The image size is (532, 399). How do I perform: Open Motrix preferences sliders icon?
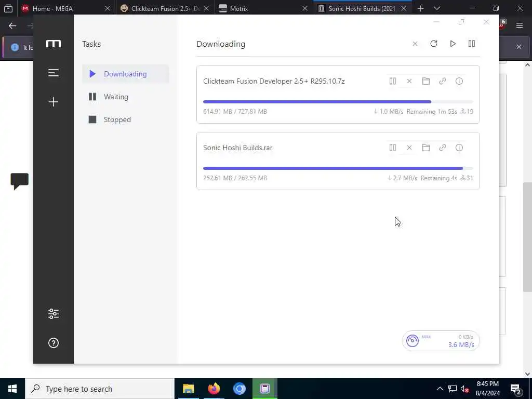click(54, 314)
